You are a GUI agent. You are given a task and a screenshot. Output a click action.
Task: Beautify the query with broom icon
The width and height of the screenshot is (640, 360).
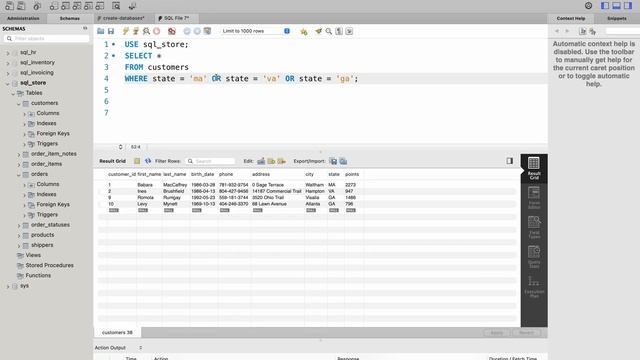pos(318,31)
